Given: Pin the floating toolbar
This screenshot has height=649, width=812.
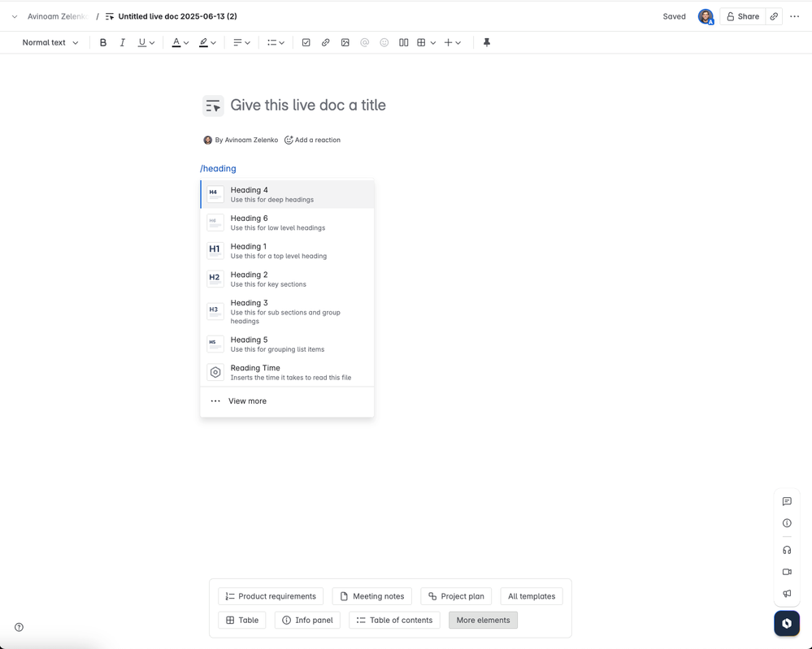Looking at the screenshot, I should point(486,42).
